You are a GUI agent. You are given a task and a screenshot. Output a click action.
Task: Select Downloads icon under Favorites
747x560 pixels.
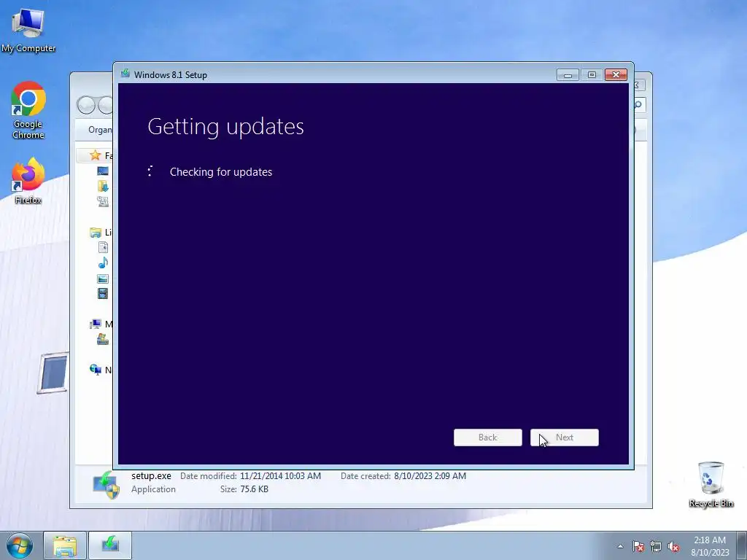102,186
